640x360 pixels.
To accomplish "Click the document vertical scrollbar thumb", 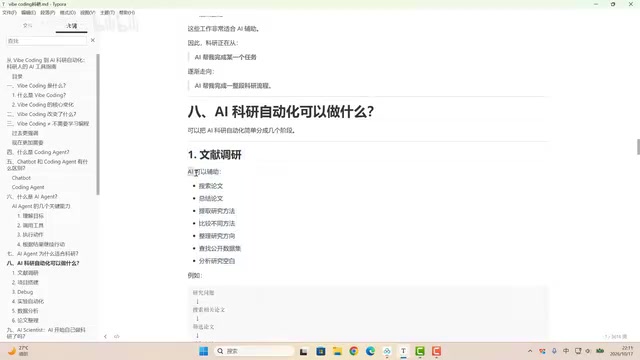I will coord(638,147).
